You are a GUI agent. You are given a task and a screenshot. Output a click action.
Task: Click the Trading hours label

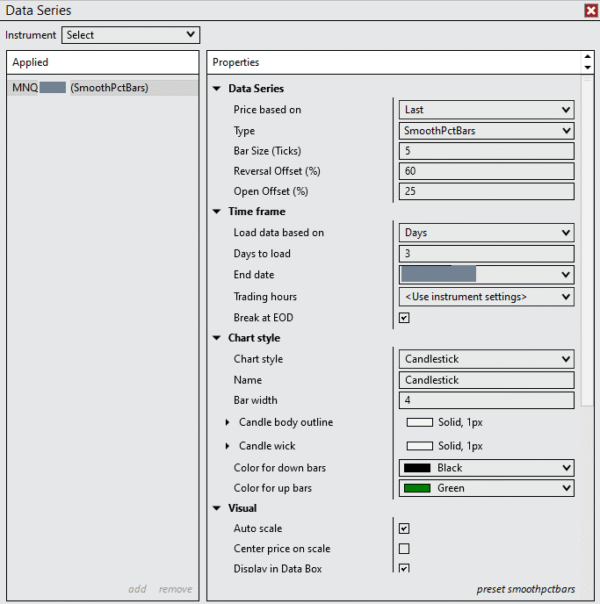pyautogui.click(x=265, y=297)
